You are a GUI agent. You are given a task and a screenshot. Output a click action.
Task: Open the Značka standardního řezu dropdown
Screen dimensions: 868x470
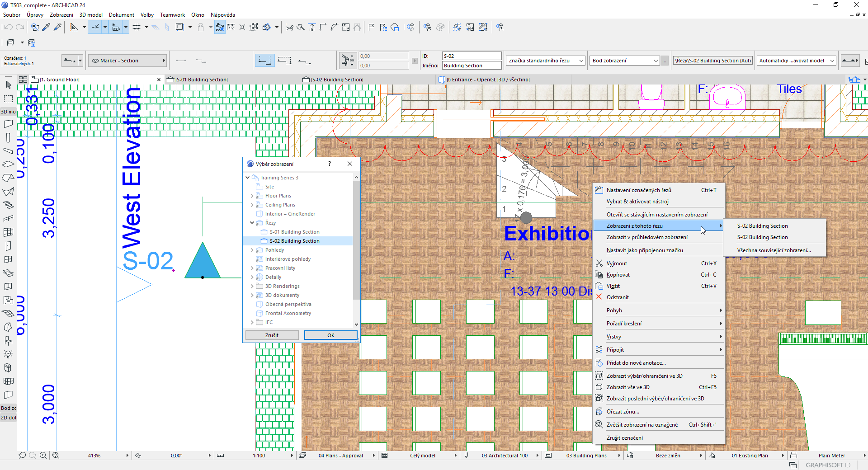click(545, 60)
